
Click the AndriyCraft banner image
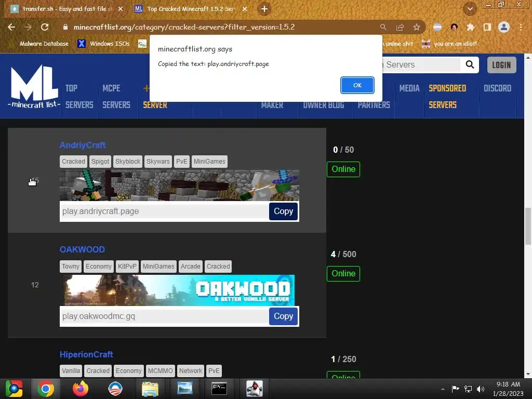(x=179, y=185)
